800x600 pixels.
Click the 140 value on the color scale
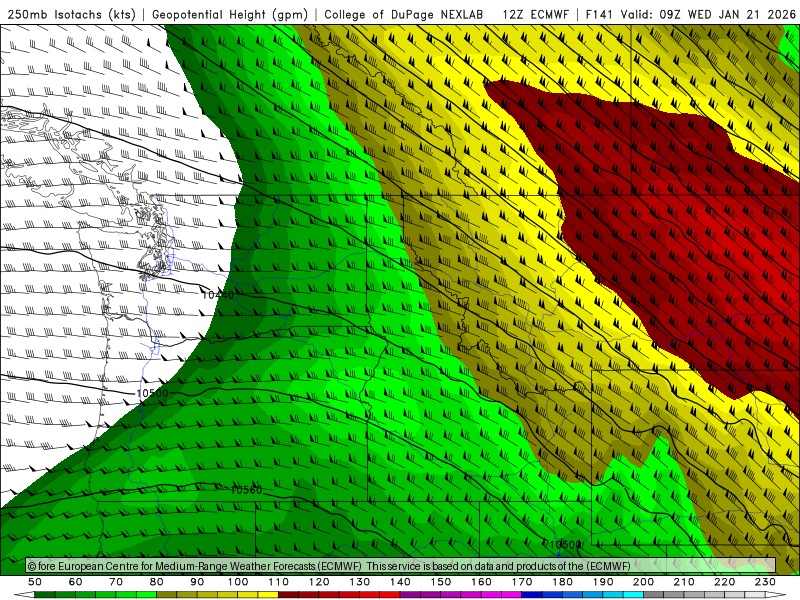(x=401, y=582)
